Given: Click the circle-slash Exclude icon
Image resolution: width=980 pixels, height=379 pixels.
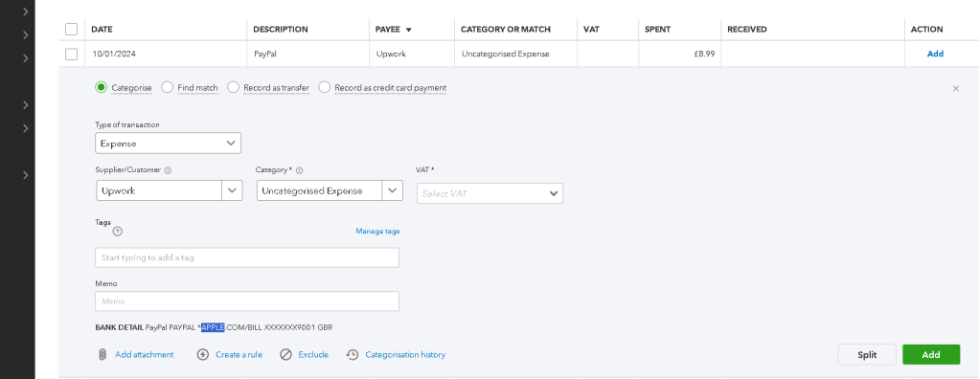Looking at the screenshot, I should 285,355.
